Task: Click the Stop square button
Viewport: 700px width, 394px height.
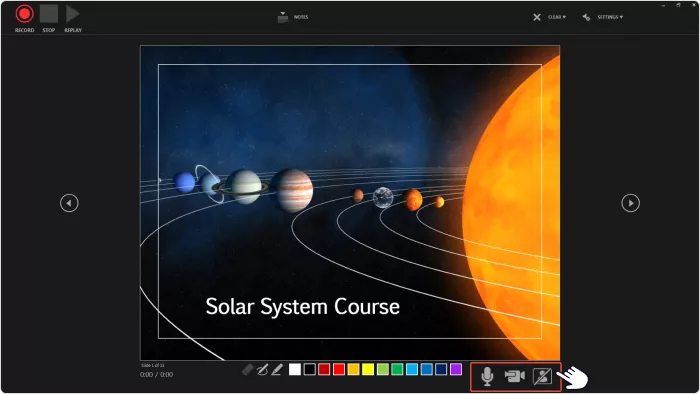Action: [49, 14]
